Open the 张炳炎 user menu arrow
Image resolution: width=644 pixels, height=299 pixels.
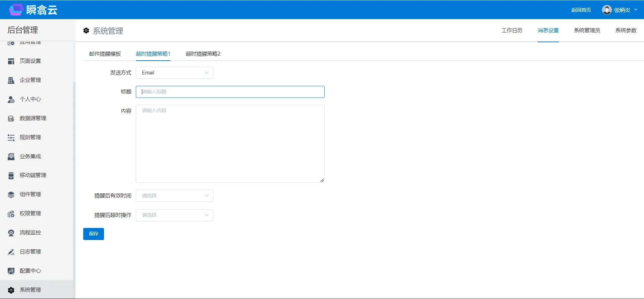click(x=636, y=10)
